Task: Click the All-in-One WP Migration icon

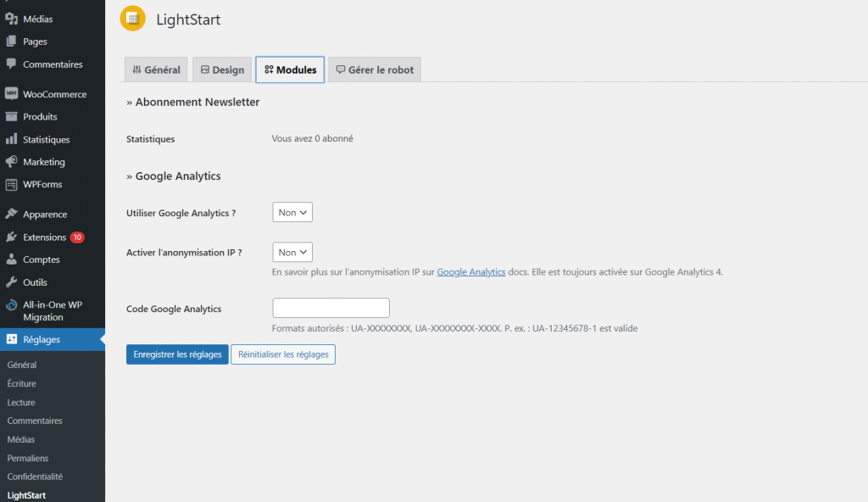Action: [x=12, y=305]
